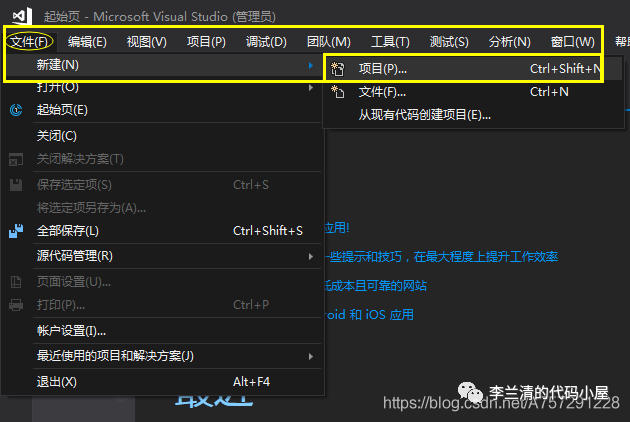Select 关闭(C) menu entry
Screen dimensions: 630x422
pos(163,136)
